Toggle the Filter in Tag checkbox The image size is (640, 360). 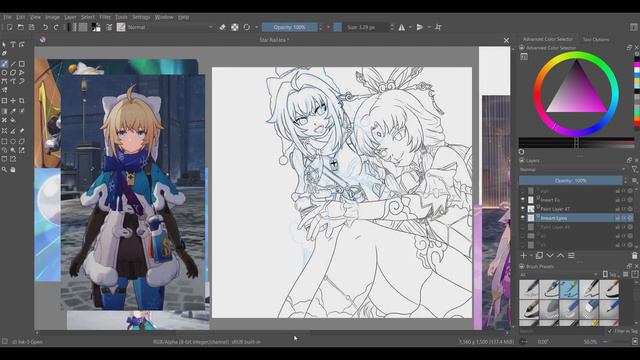610,331
